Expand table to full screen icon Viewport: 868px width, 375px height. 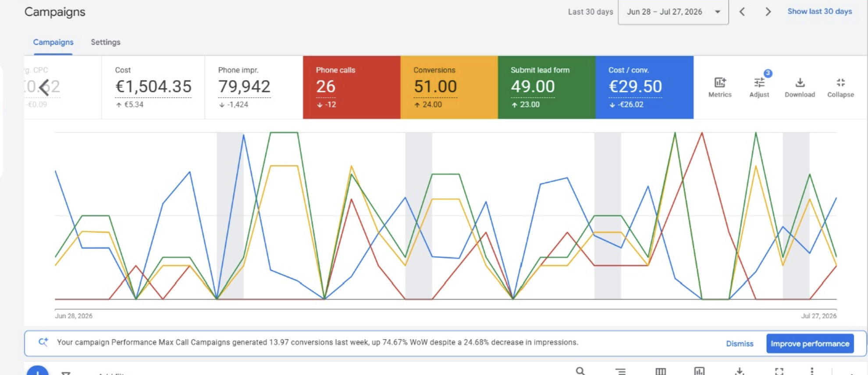pos(779,371)
